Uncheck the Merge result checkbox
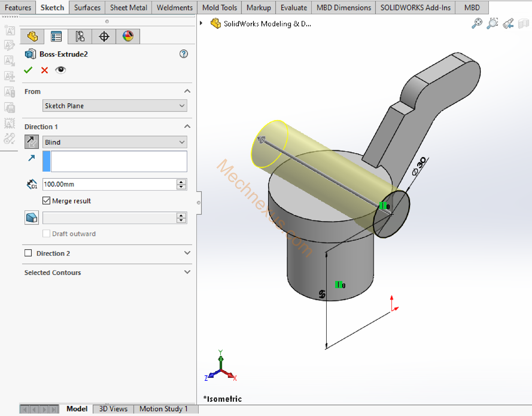The image size is (532, 416). (x=46, y=201)
